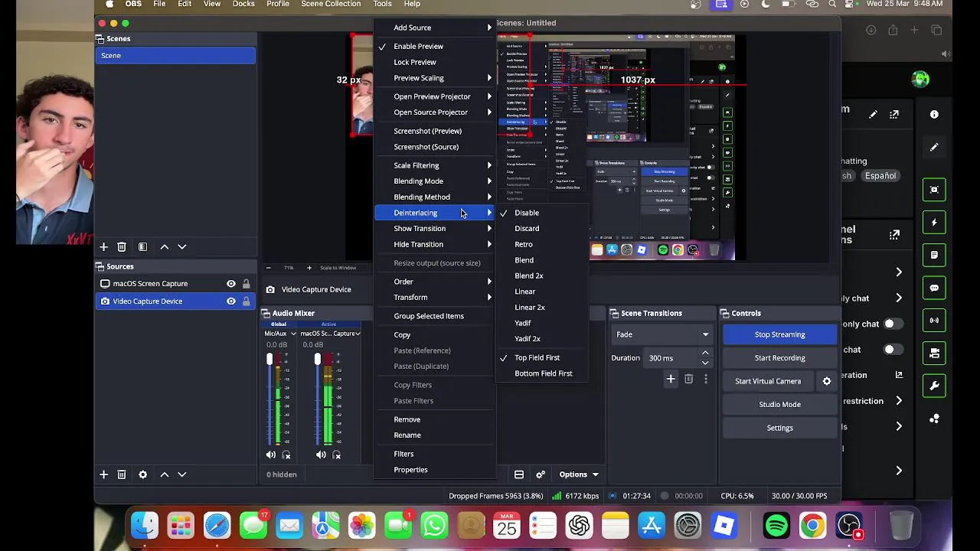Expand the Add Source submenu
Viewport: 980px width, 551px height.
click(435, 28)
